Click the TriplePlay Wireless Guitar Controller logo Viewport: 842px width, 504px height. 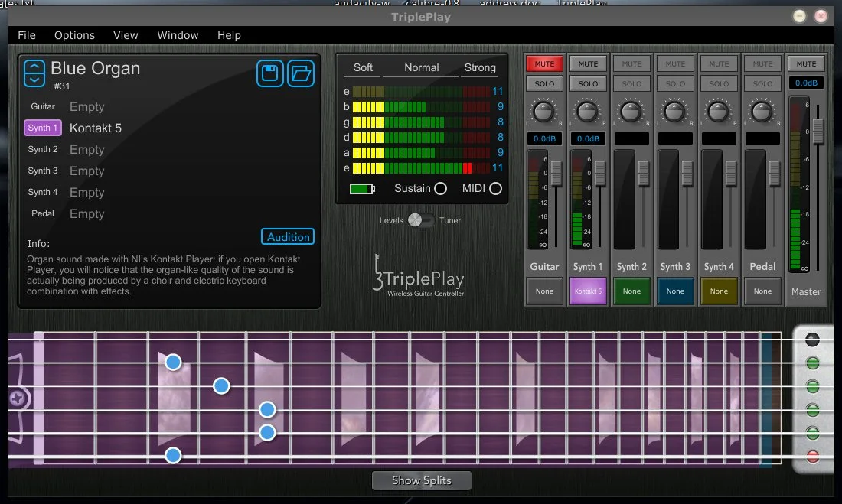418,276
